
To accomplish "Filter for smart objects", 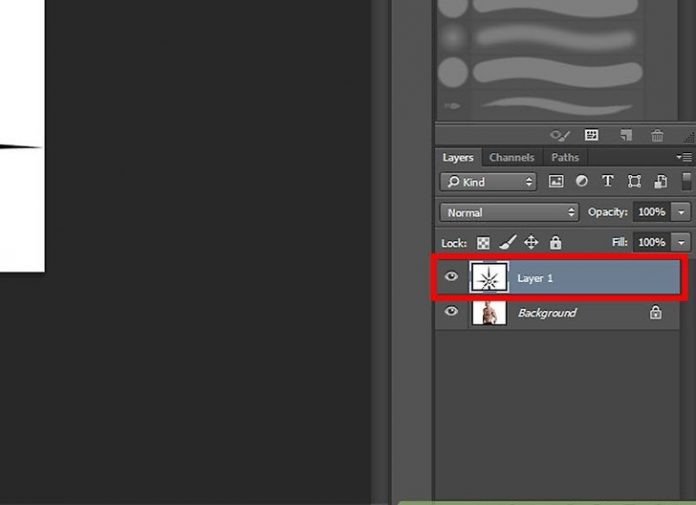I will tap(660, 182).
